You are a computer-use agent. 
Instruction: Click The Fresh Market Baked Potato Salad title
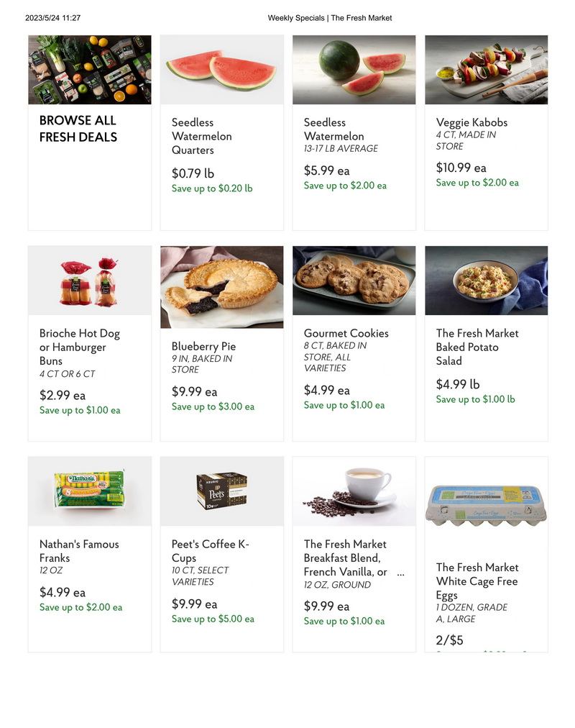(x=477, y=347)
